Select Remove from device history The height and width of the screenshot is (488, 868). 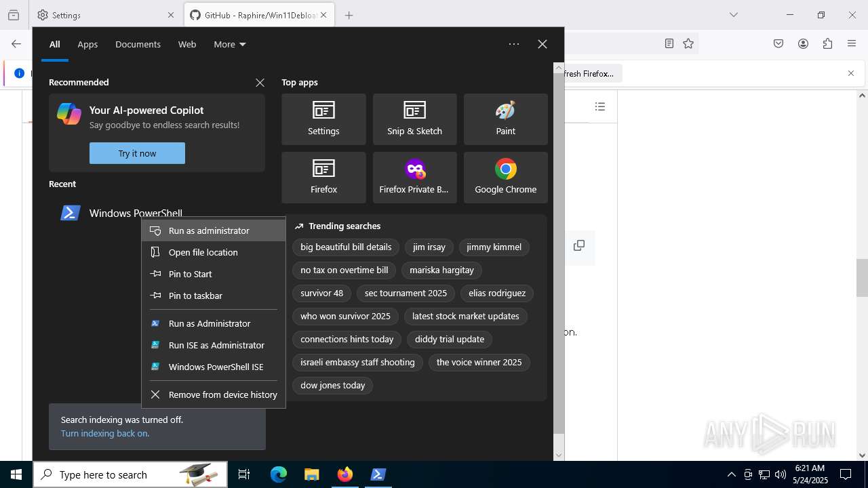pyautogui.click(x=214, y=394)
